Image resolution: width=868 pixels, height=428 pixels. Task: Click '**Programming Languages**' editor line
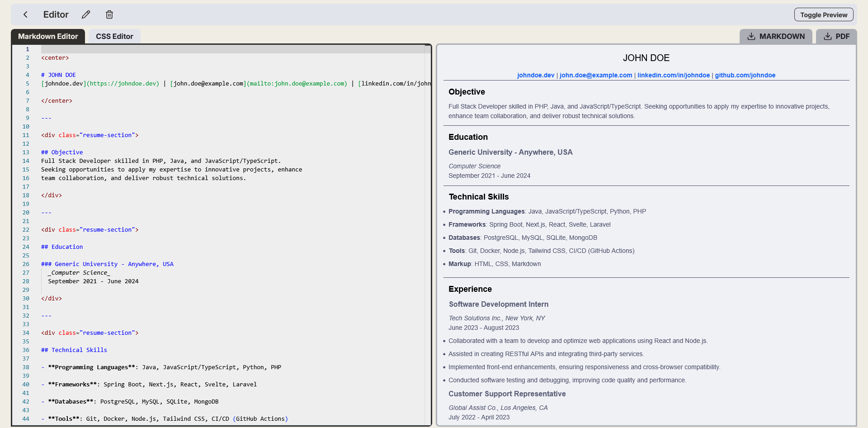pyautogui.click(x=161, y=367)
